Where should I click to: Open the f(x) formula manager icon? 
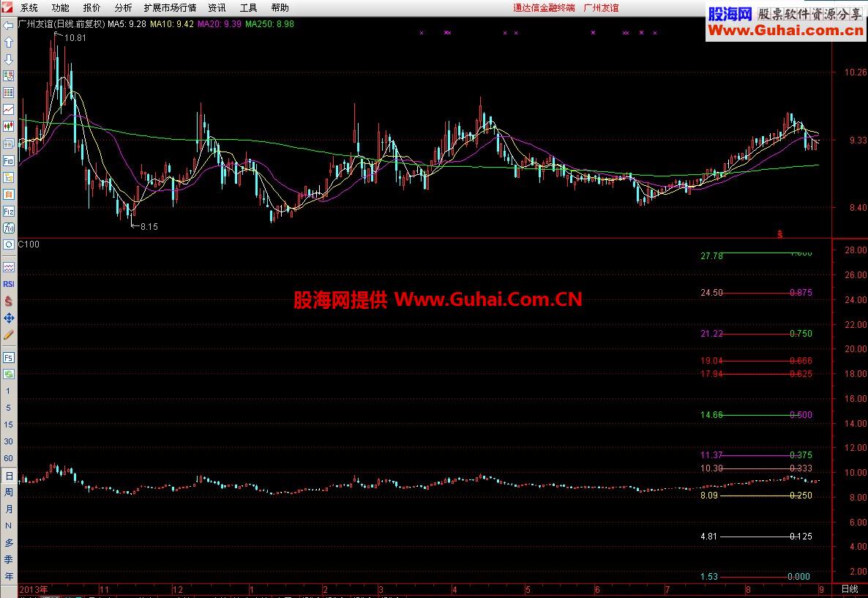8,228
